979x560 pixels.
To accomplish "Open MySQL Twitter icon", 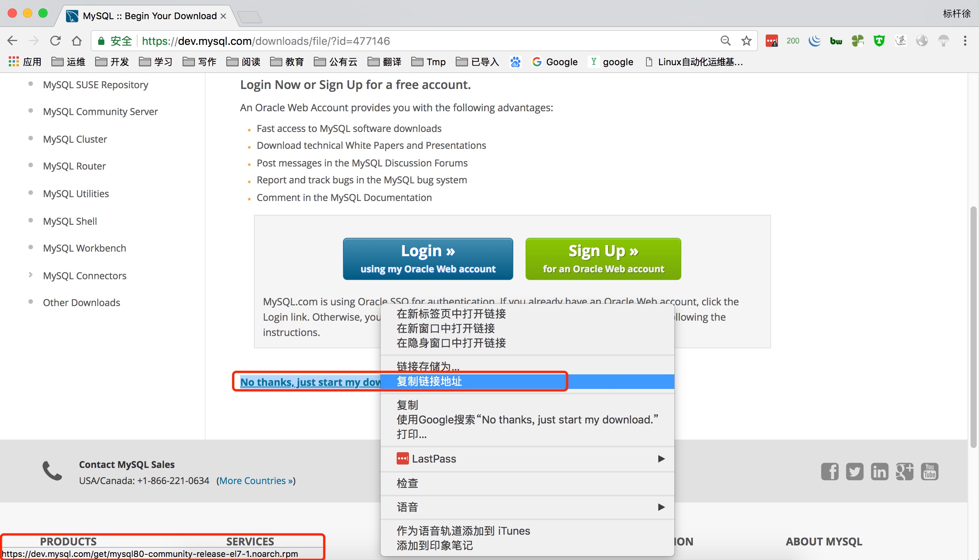I will [854, 471].
